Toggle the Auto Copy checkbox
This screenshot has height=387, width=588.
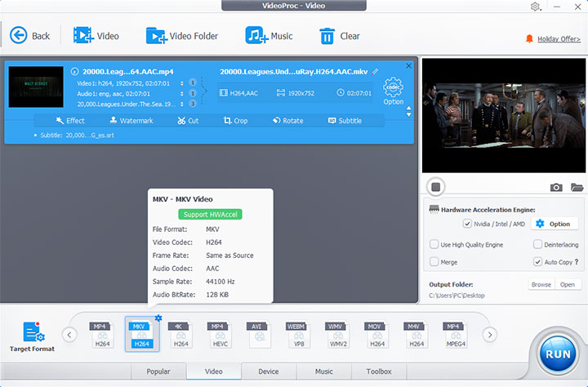[537, 262]
